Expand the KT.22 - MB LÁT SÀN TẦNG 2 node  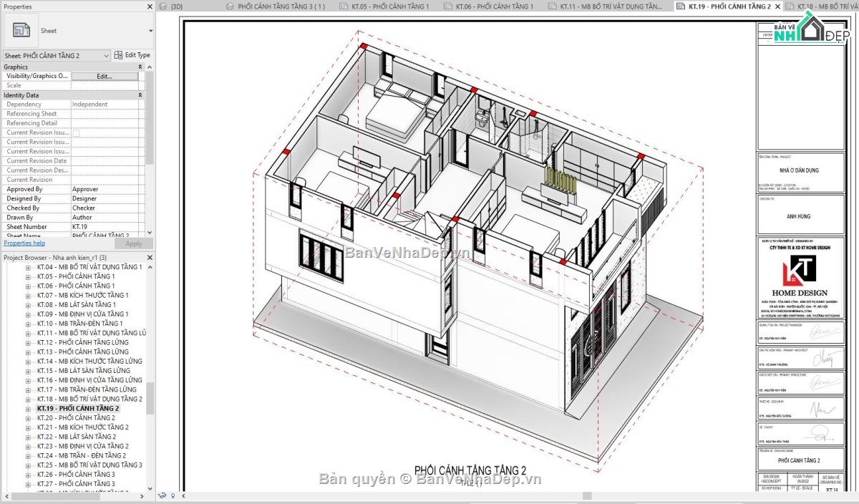click(x=29, y=437)
